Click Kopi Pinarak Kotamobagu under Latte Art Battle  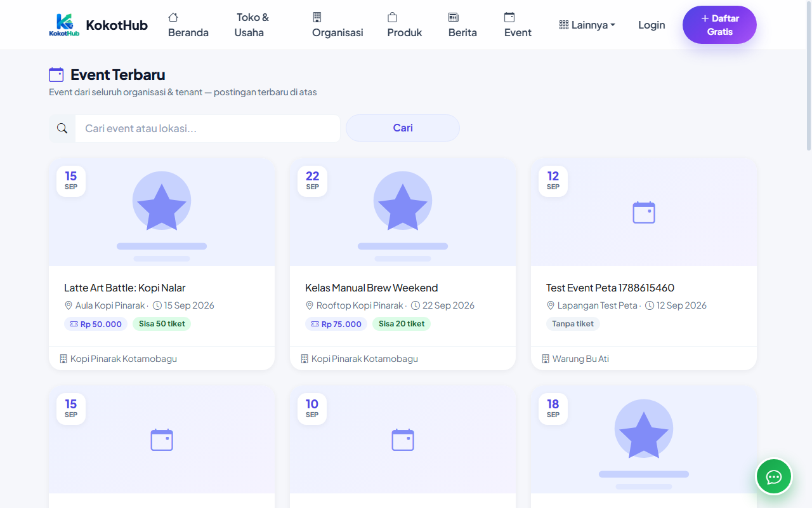tap(124, 359)
